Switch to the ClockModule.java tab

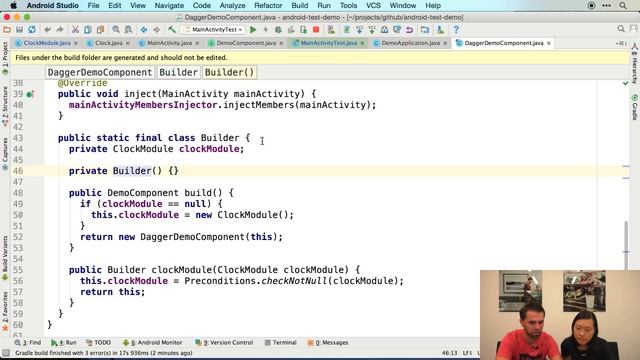click(x=47, y=43)
